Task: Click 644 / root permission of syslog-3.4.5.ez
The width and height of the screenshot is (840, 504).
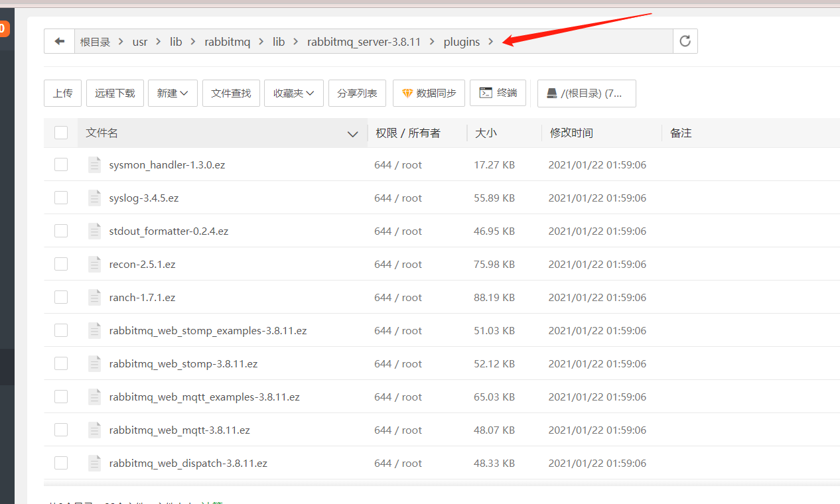Action: click(398, 198)
